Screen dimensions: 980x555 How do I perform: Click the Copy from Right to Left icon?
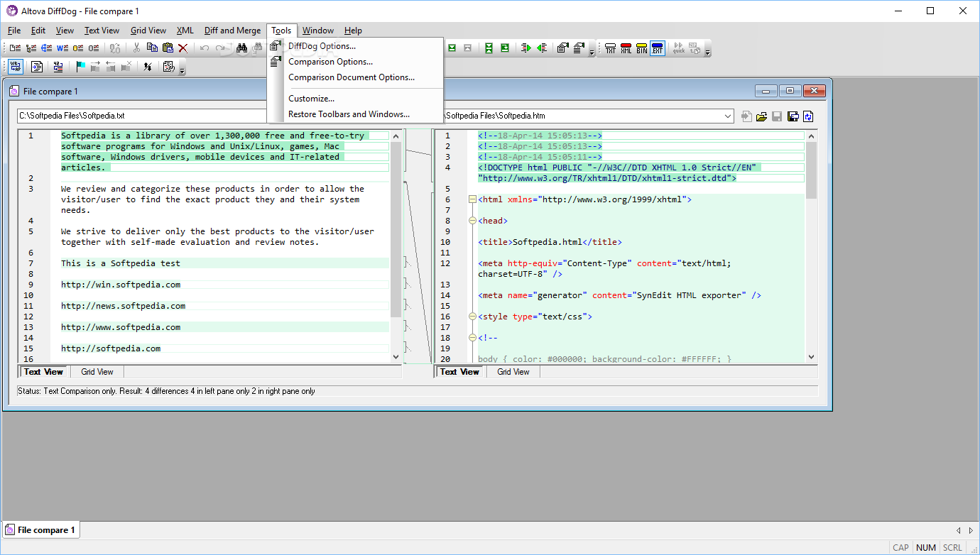(542, 48)
